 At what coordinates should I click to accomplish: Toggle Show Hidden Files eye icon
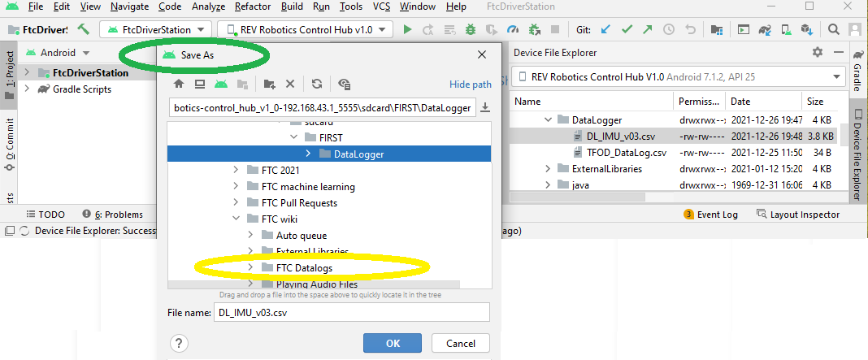click(x=345, y=85)
